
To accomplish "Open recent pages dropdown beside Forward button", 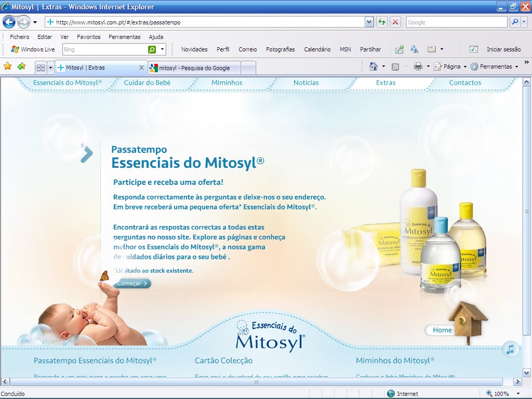I will coord(35,22).
